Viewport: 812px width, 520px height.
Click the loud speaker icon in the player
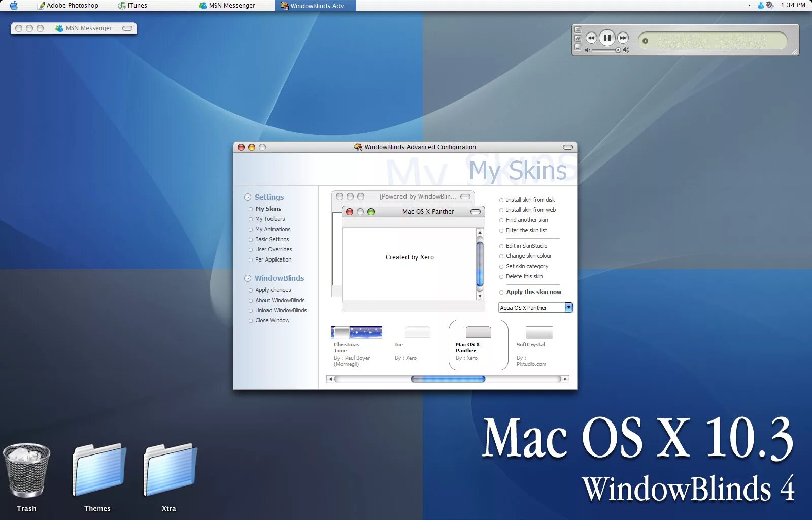pyautogui.click(x=626, y=50)
